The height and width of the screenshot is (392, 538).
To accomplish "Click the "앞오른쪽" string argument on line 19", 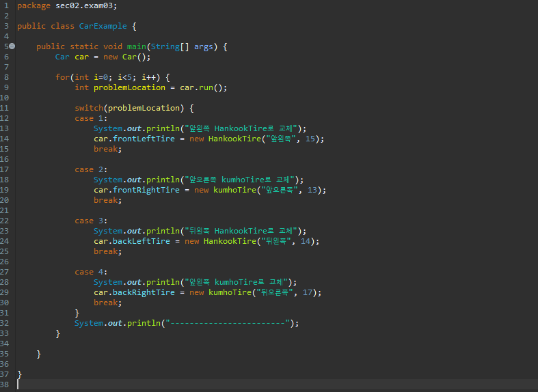I will click(280, 190).
